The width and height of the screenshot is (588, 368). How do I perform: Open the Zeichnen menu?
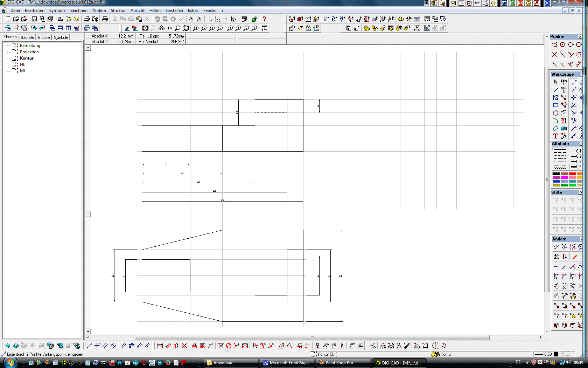coord(79,11)
